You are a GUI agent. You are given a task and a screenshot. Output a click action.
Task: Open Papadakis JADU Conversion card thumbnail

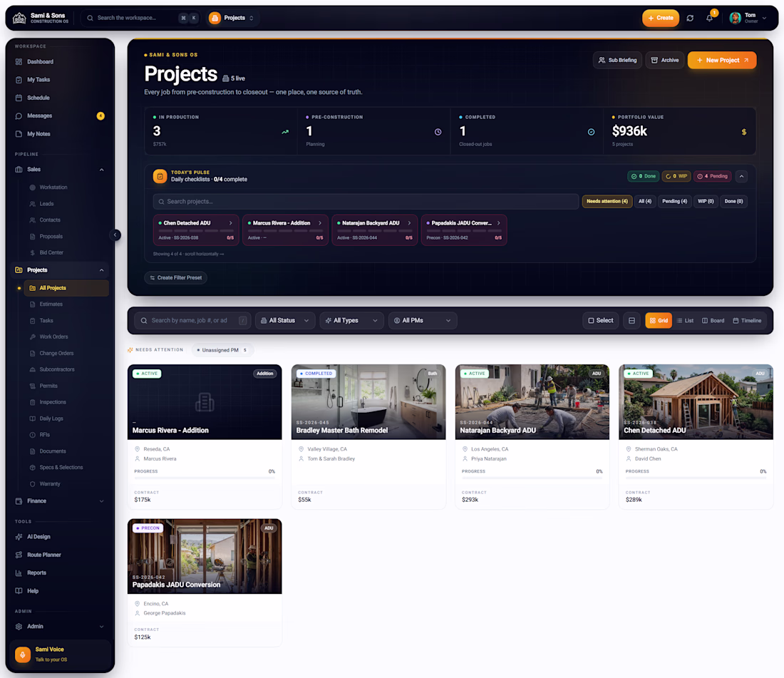(x=205, y=557)
